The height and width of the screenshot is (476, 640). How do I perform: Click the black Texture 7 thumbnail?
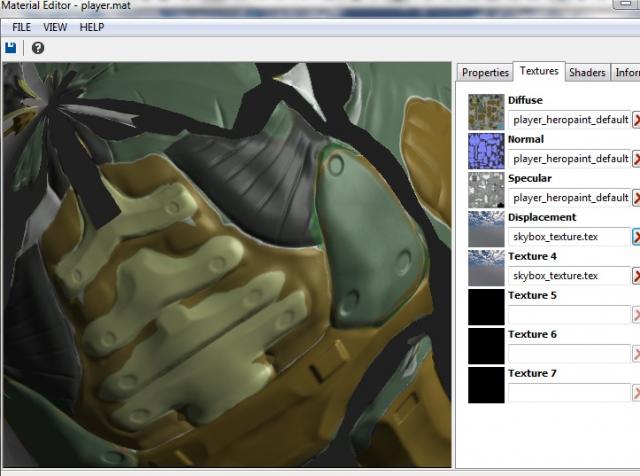click(x=486, y=384)
